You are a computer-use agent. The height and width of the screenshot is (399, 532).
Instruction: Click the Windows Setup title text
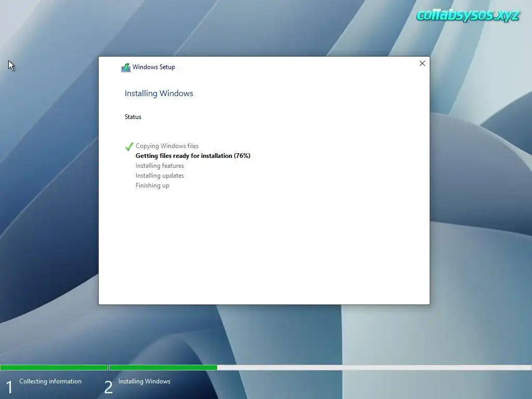154,67
